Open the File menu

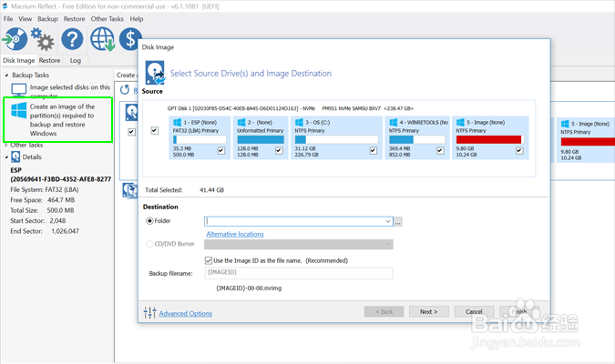tap(8, 19)
